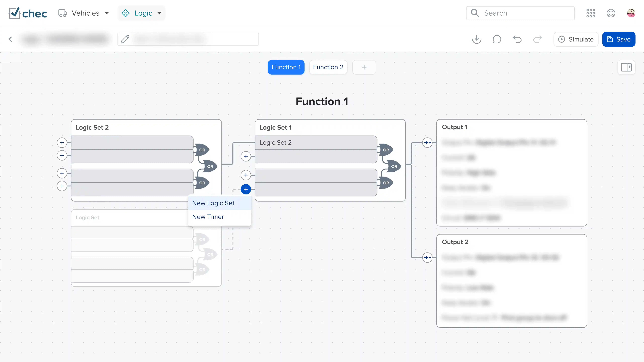Switch to the Function 1 tab
The height and width of the screenshot is (362, 644).
(286, 67)
